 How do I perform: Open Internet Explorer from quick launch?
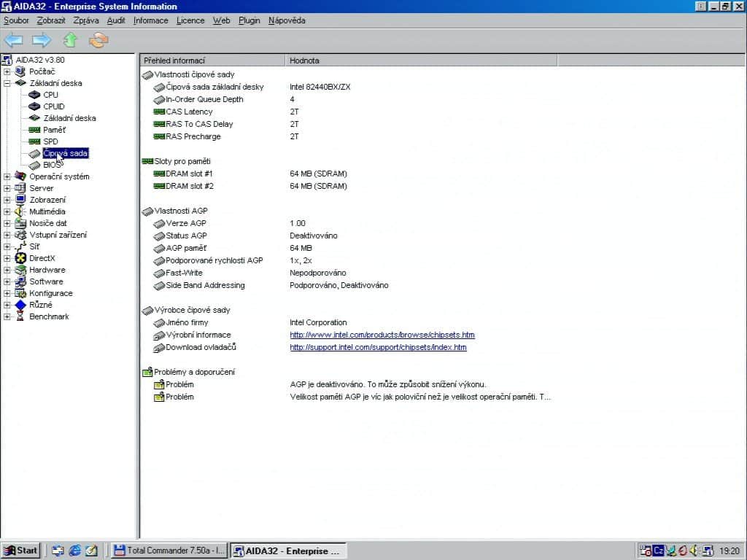(x=74, y=551)
